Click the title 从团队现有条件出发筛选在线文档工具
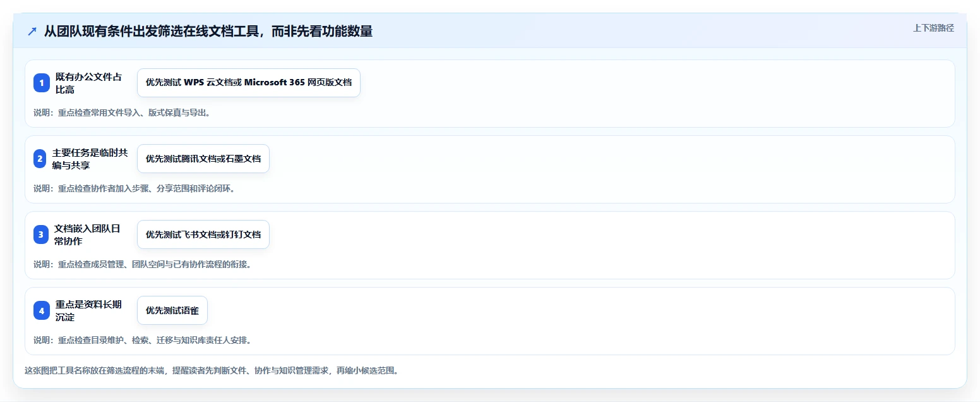The height and width of the screenshot is (402, 980). (208, 31)
